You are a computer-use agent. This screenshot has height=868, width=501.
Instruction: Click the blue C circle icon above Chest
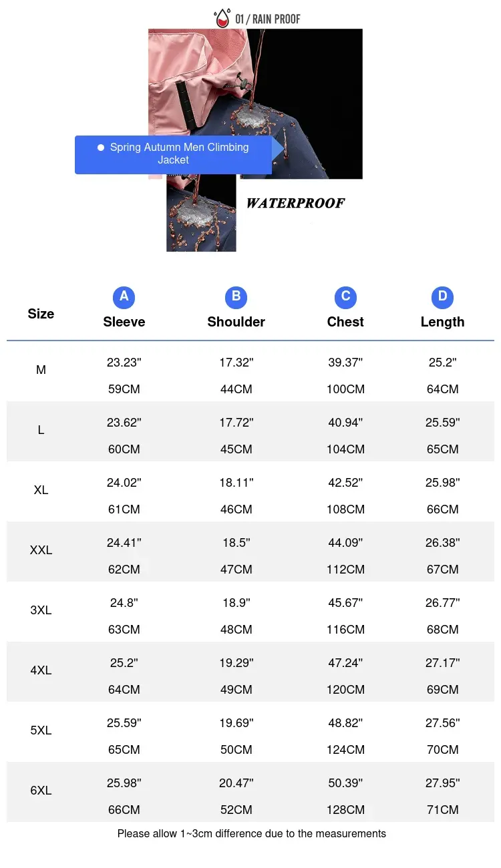point(345,296)
